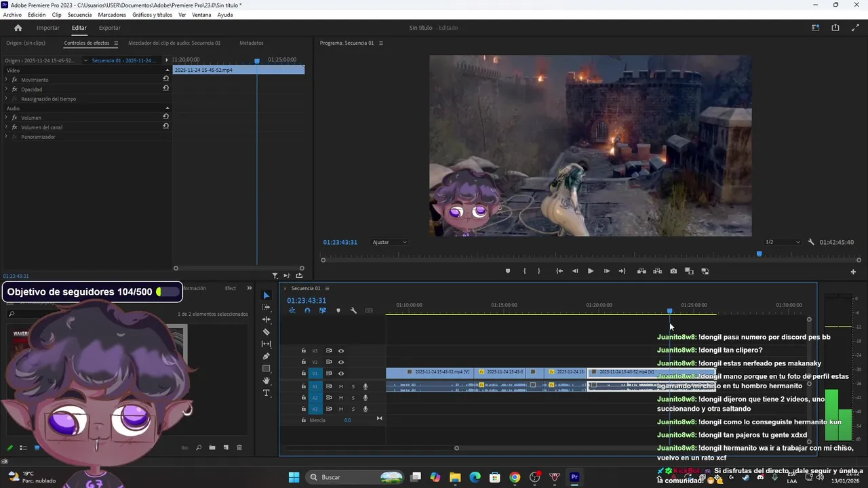Click the Lift button

coord(642,271)
